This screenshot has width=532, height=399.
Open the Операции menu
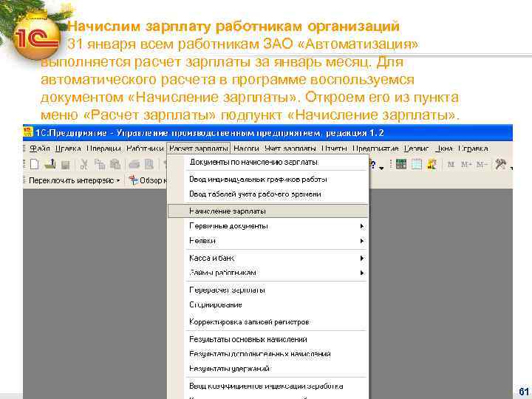[x=104, y=149]
